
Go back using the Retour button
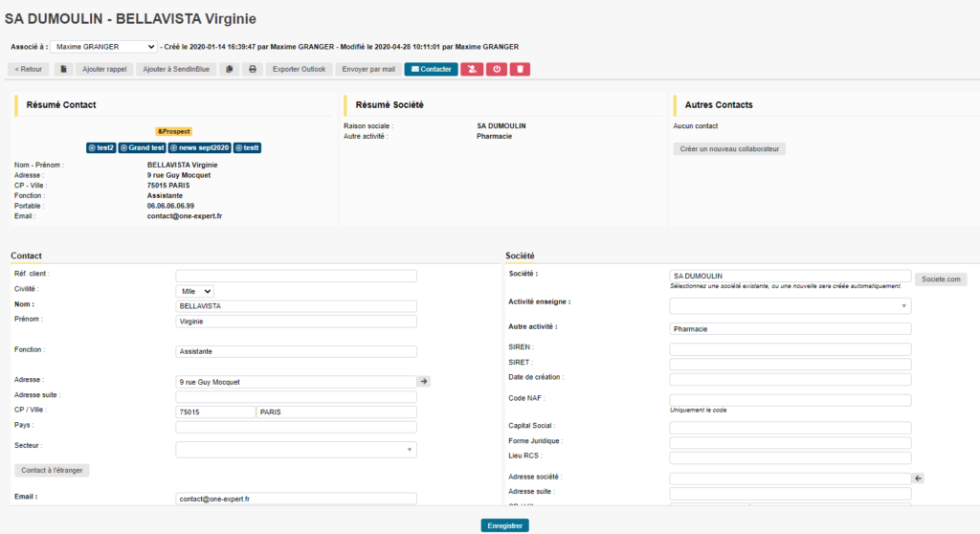[28, 69]
